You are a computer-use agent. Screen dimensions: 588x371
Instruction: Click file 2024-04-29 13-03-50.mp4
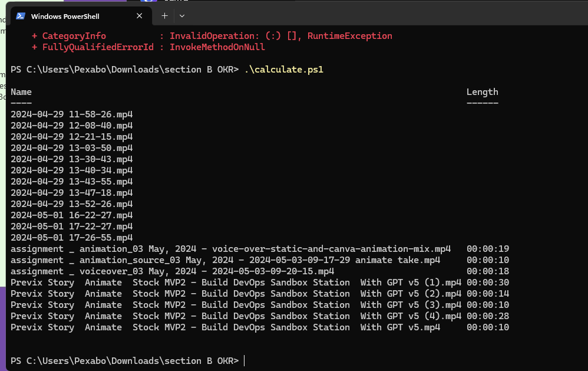pyautogui.click(x=72, y=148)
